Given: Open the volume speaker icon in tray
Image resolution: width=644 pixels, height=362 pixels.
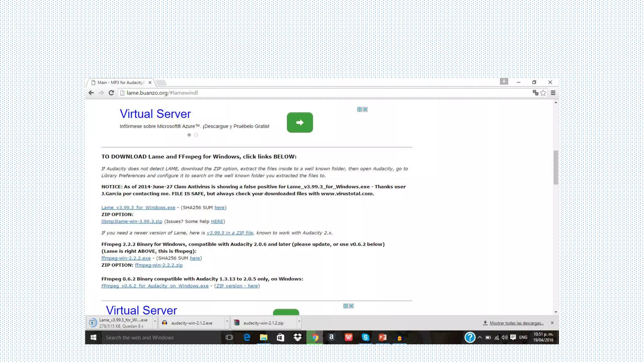Looking at the screenshot, I should click(x=505, y=337).
